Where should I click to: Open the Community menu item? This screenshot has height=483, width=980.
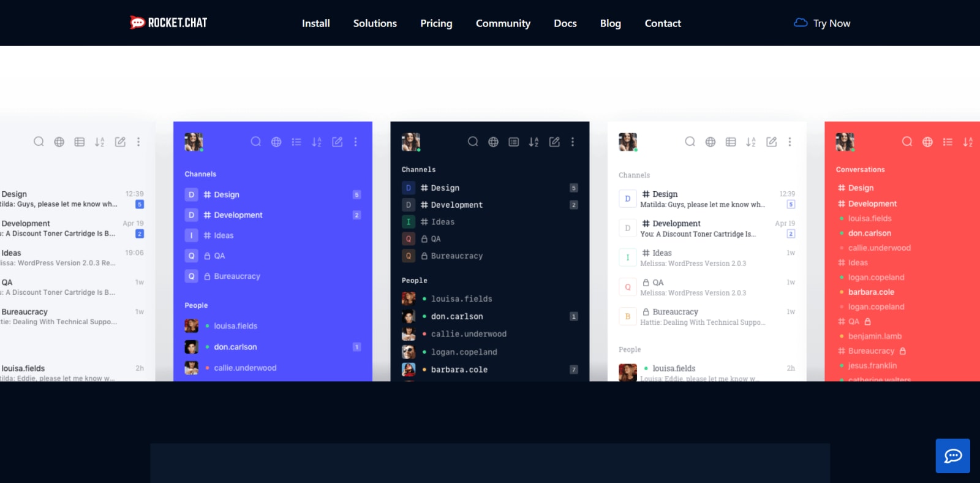click(503, 23)
